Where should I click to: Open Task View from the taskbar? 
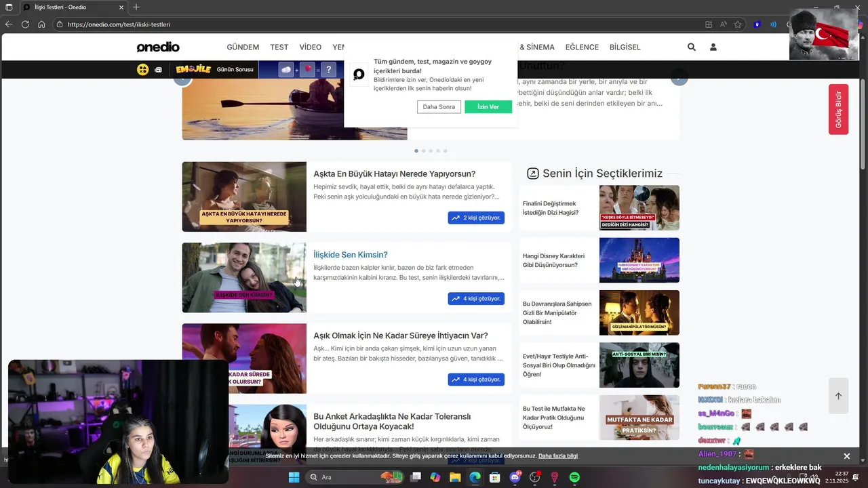click(x=416, y=477)
